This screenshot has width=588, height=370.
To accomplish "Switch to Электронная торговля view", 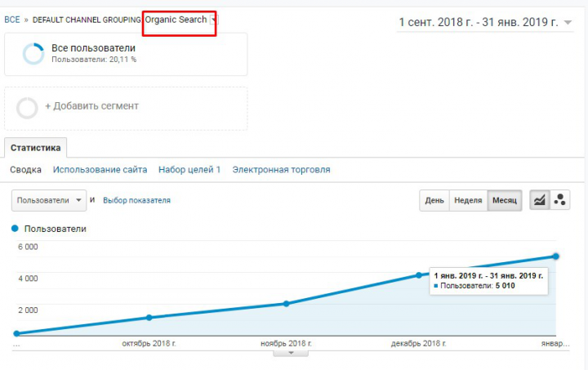I will point(281,170).
